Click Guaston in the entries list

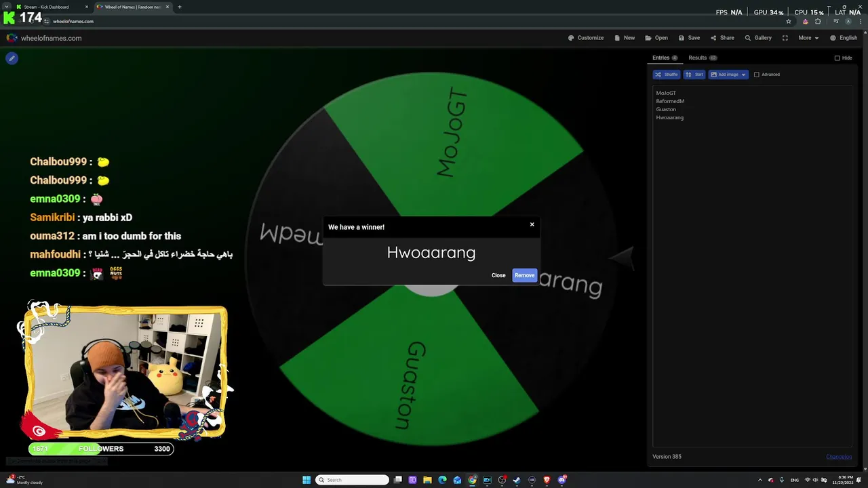(666, 109)
